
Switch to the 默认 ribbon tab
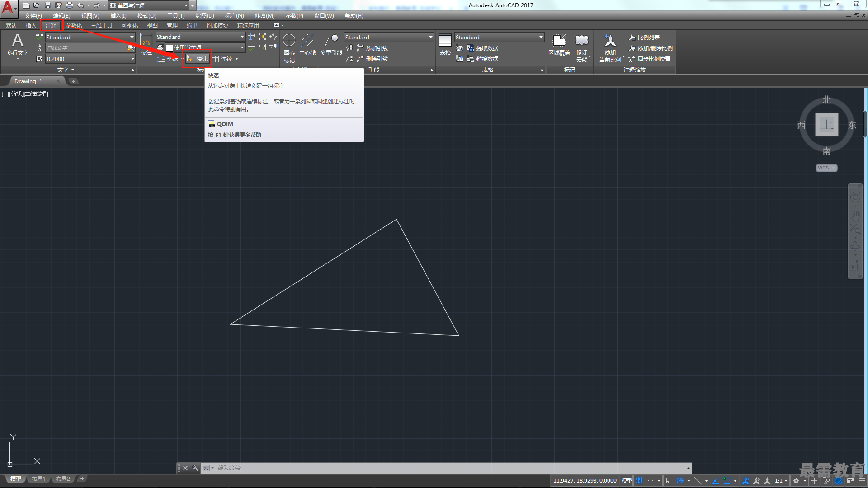(11, 26)
